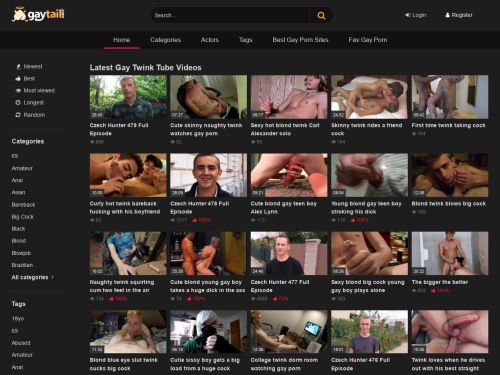This screenshot has width=500, height=375.
Task: Click the Categories sidebar heading
Action: 28,141
